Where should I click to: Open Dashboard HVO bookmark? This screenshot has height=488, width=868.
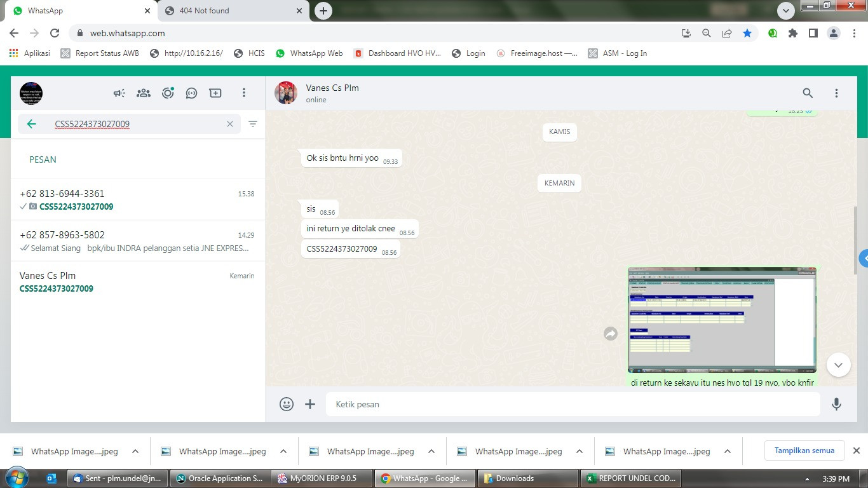[397, 53]
